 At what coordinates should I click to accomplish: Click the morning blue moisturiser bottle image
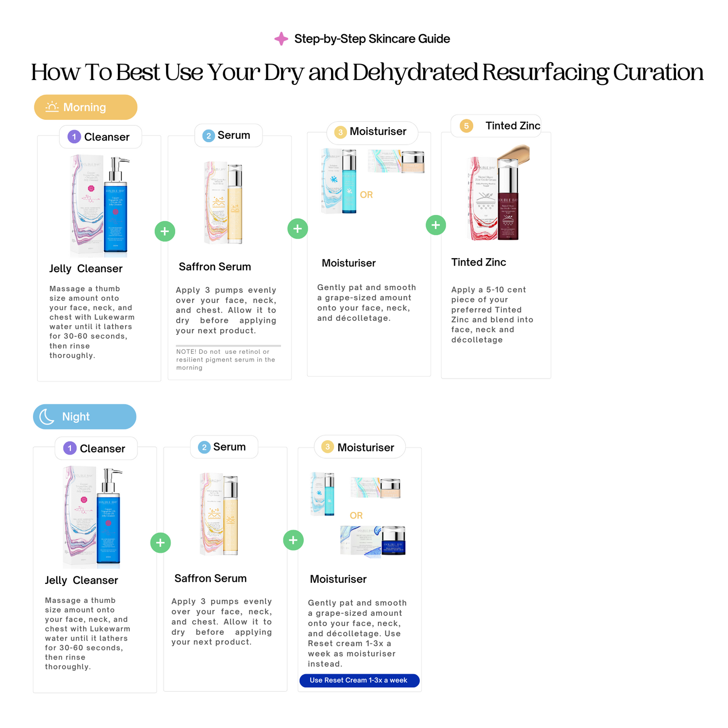347,181
